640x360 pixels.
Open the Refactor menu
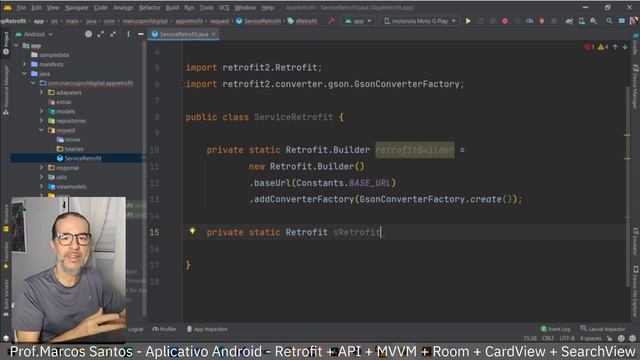pyautogui.click(x=149, y=7)
